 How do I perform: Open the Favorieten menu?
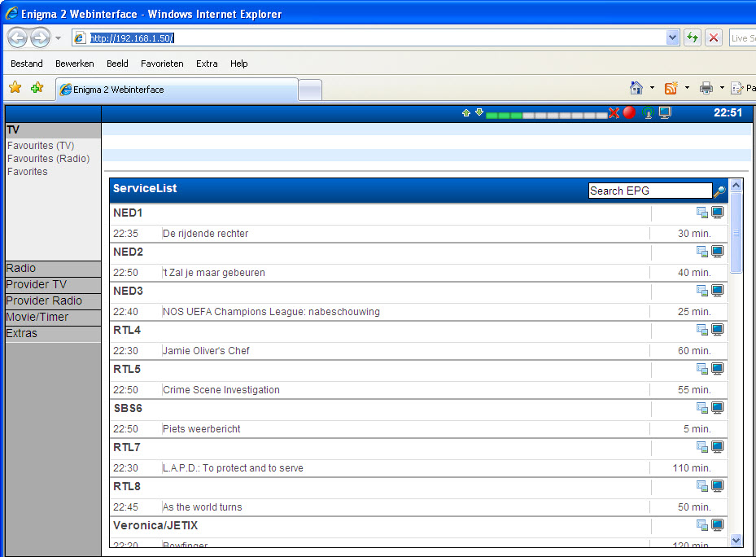point(162,64)
